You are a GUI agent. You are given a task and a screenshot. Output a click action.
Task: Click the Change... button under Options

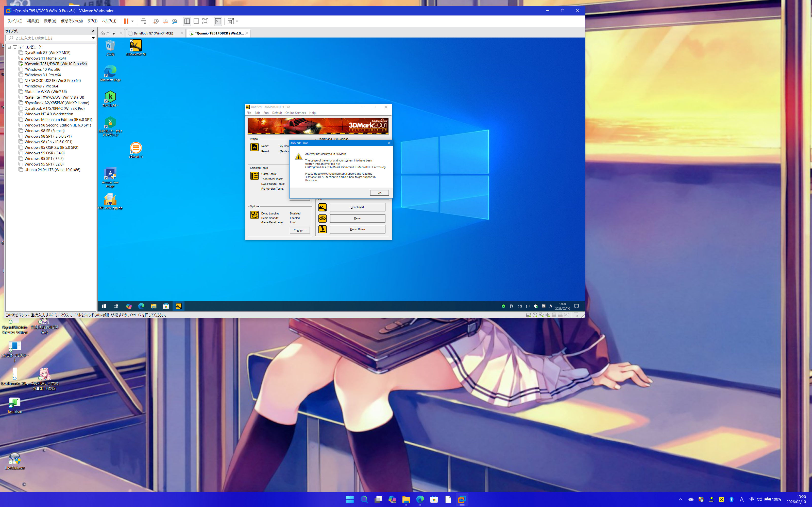[x=299, y=230]
